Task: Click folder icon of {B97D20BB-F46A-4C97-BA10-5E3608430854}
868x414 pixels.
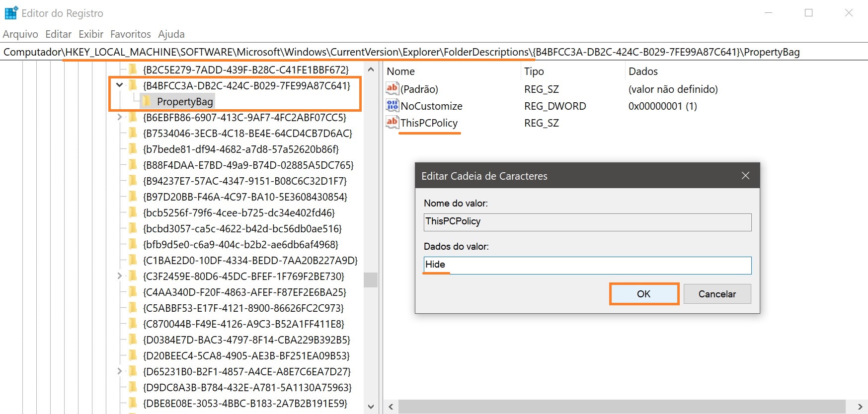Action: pos(133,197)
